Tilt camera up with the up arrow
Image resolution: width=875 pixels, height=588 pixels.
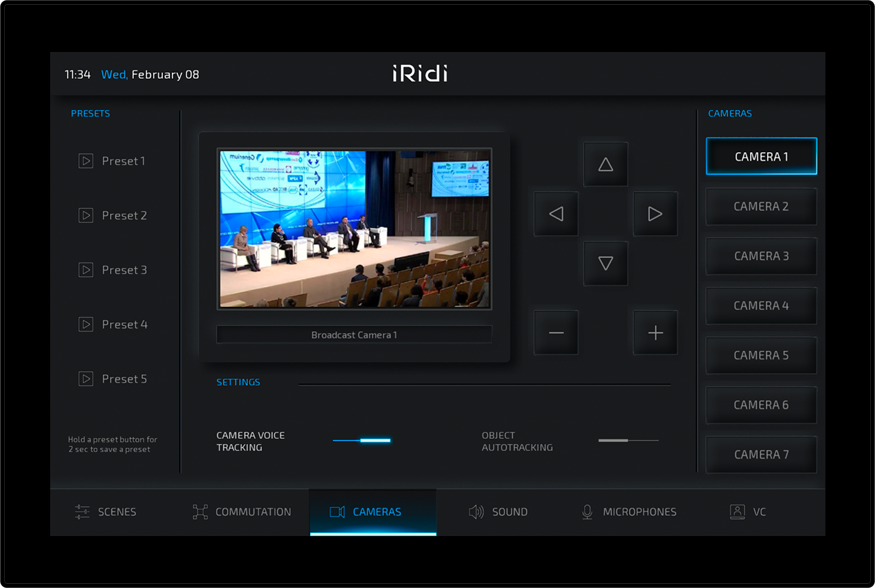[606, 164]
